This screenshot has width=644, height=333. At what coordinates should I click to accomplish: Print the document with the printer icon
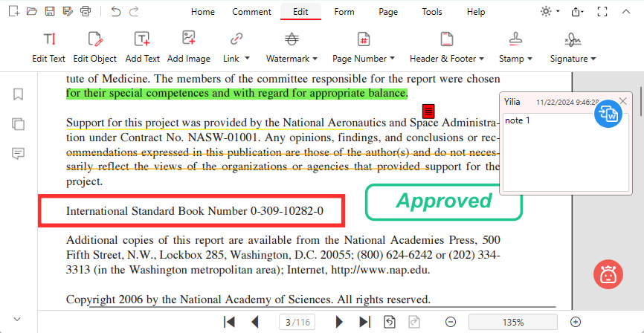point(86,11)
